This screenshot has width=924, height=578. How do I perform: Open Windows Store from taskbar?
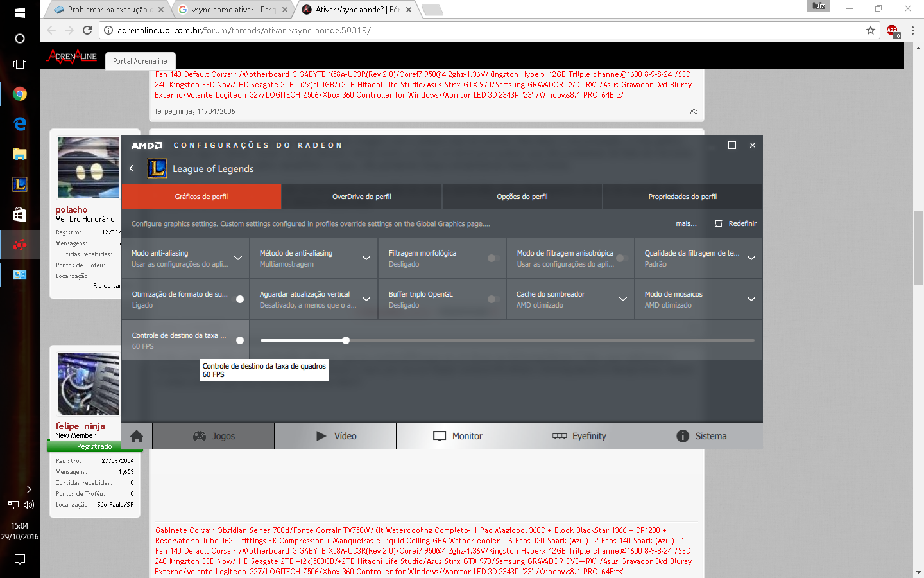tap(20, 215)
